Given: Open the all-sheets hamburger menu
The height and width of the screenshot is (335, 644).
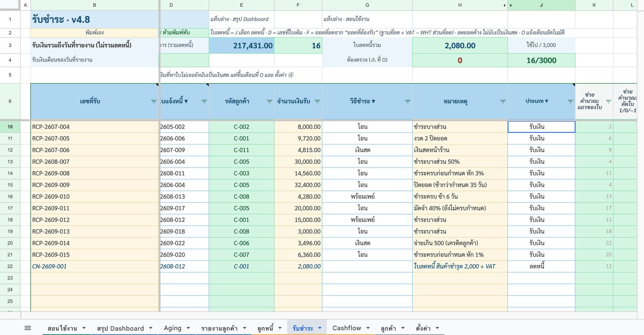Looking at the screenshot, I should click(28, 328).
